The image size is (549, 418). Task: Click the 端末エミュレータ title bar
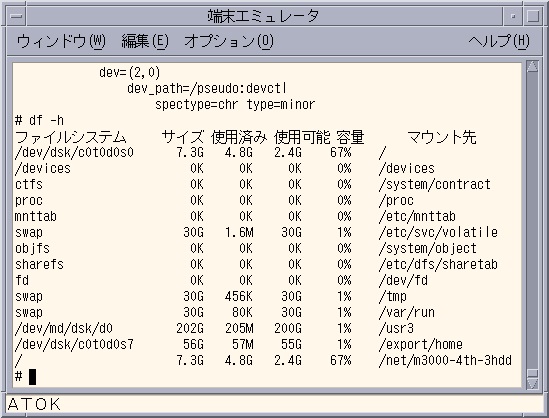coord(263,16)
